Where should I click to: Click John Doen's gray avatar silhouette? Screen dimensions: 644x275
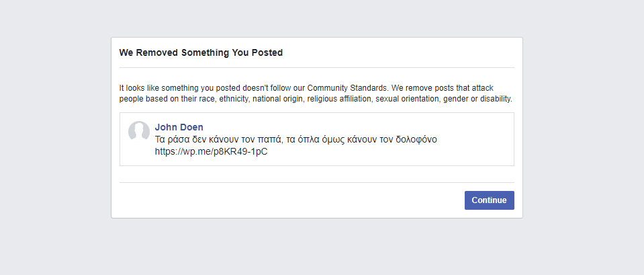[x=139, y=131]
